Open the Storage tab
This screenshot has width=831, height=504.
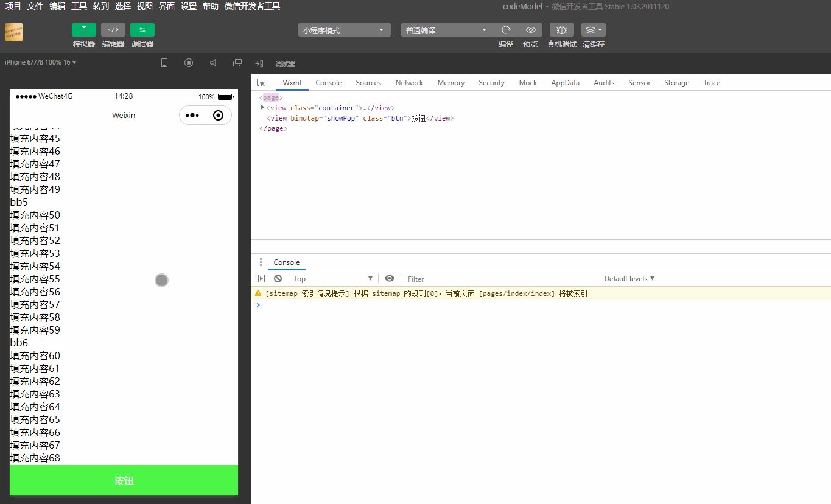pos(677,83)
